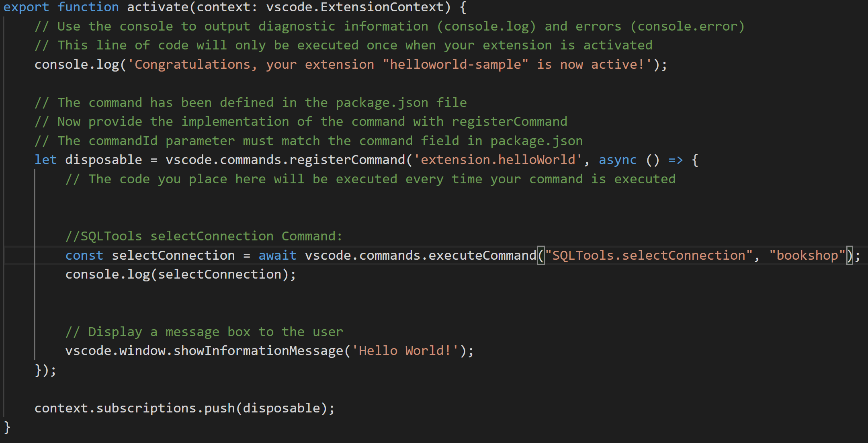Click the let keyword before disposable
This screenshot has width=868, height=443.
45,159
